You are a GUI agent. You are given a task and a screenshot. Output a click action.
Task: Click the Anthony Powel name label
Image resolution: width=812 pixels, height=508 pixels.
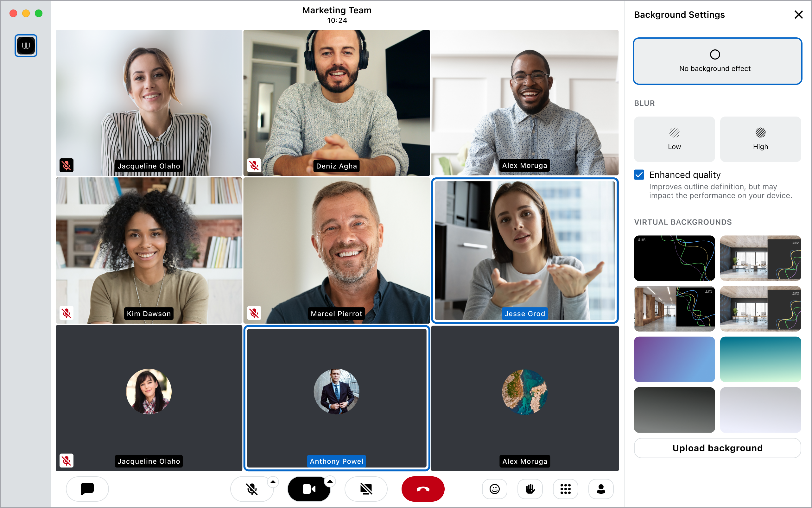coord(336,461)
